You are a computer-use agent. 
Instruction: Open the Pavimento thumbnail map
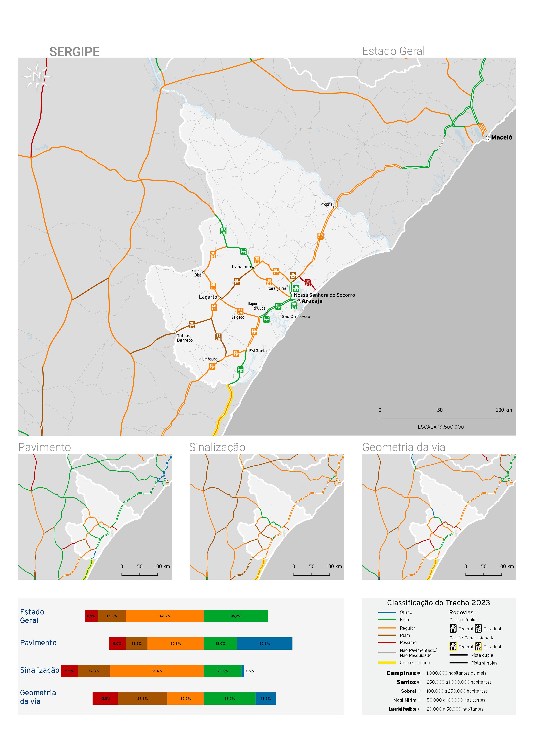[x=95, y=517]
